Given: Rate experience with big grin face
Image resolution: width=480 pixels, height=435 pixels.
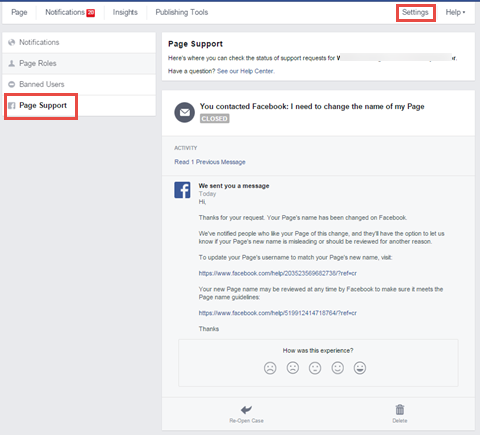Looking at the screenshot, I should [360, 368].
